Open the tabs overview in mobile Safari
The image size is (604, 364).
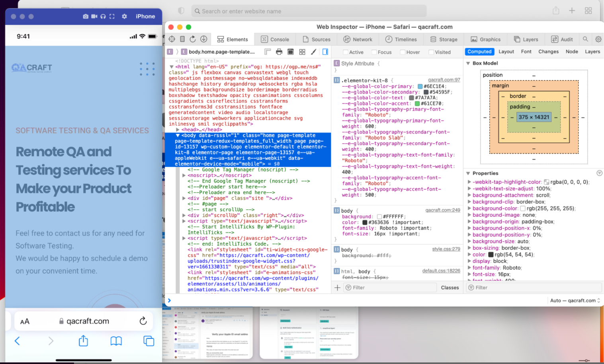[x=149, y=341]
